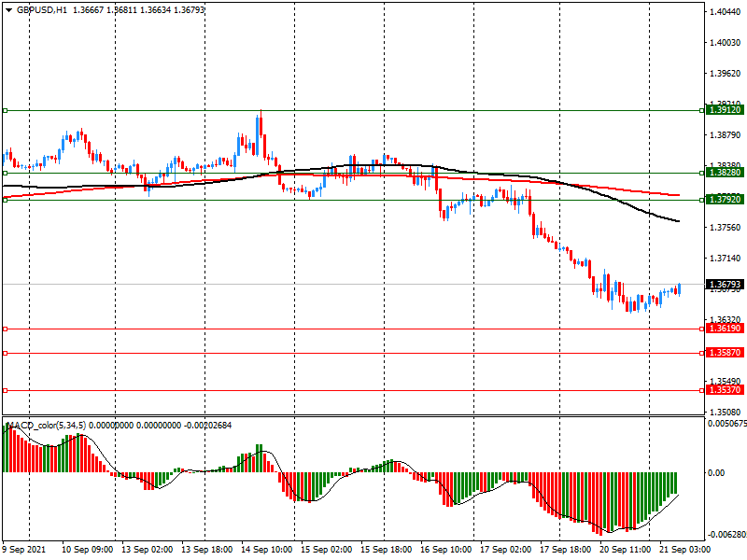Open the chart menu arrow beside GBPUSD,H1
The width and height of the screenshot is (747, 560).
tap(8, 10)
